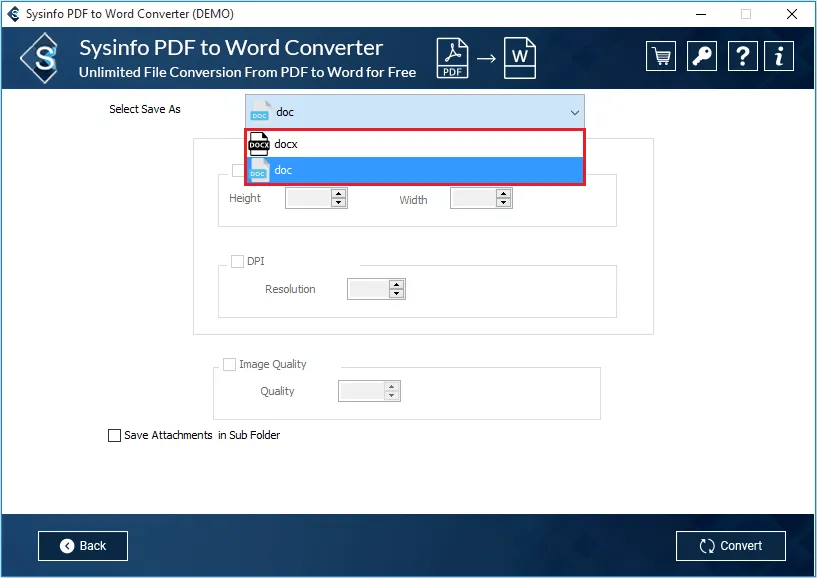
Task: Collapse the Select Save As dropdown arrow
Action: [x=574, y=112]
